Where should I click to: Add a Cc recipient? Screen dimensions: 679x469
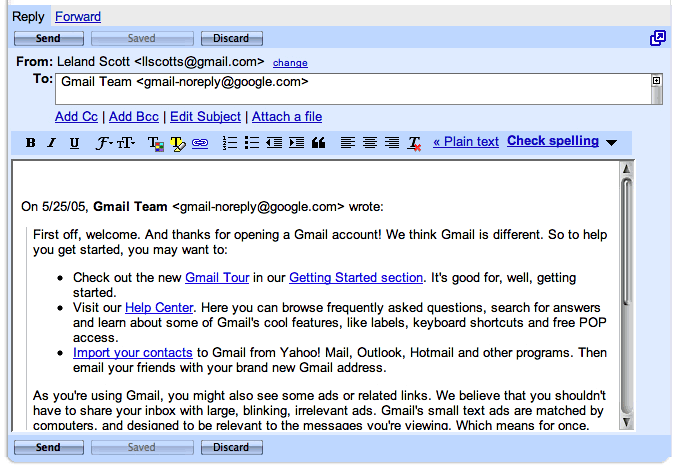[x=76, y=116]
